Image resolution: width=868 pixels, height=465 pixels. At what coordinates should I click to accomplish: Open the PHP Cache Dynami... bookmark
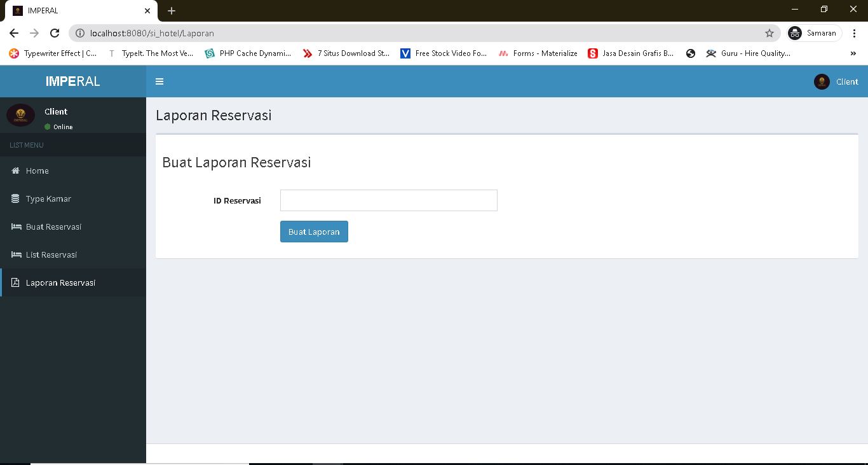click(248, 53)
